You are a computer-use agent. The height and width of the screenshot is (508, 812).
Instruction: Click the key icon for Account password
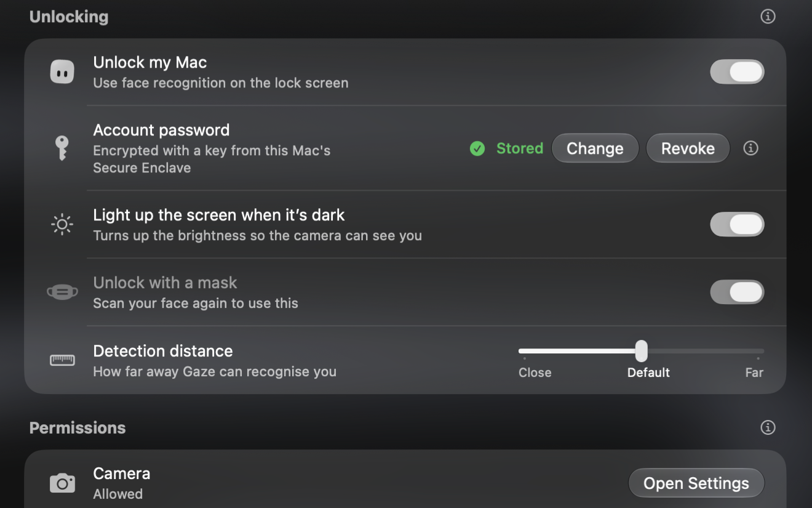point(62,148)
